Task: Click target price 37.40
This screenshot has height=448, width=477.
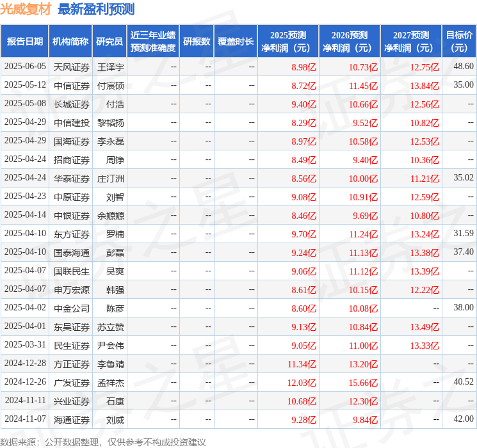Action: pyautogui.click(x=464, y=252)
